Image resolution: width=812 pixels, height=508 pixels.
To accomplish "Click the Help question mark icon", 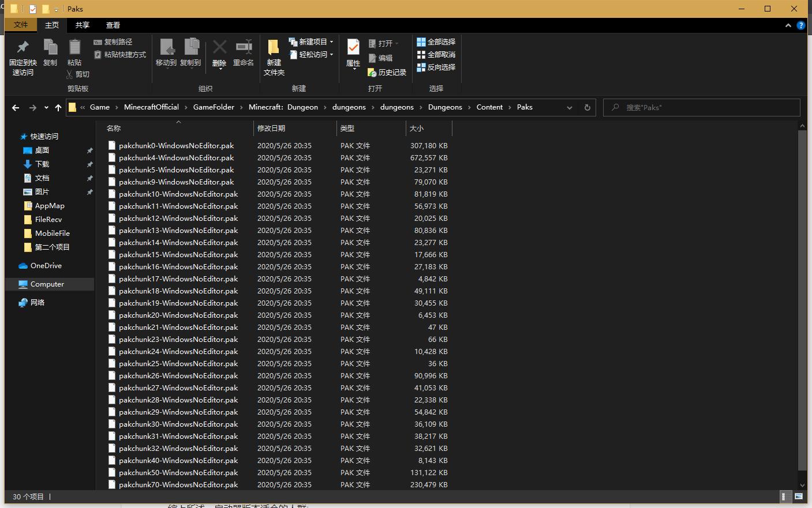I will tap(800, 25).
